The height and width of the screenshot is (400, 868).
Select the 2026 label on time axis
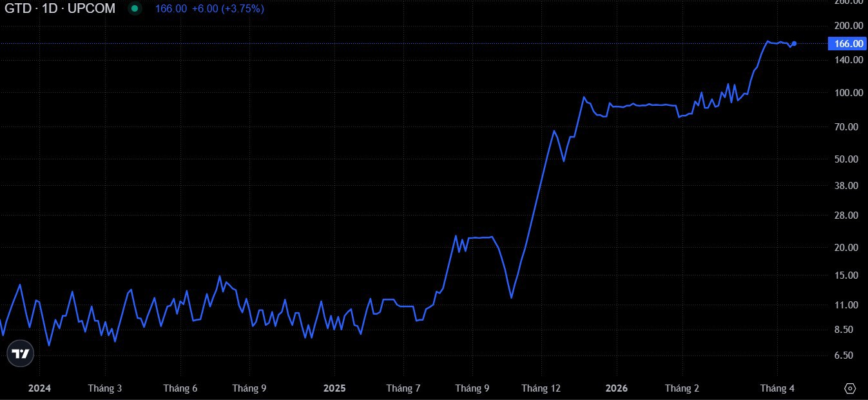(616, 388)
